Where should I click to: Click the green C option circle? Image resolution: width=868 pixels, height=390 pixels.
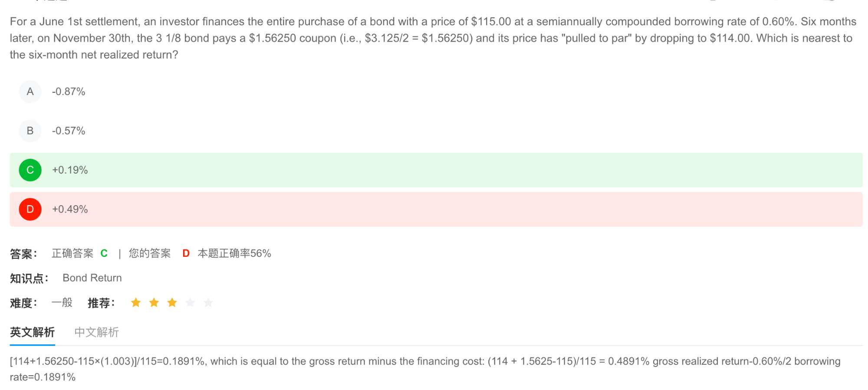tap(30, 170)
